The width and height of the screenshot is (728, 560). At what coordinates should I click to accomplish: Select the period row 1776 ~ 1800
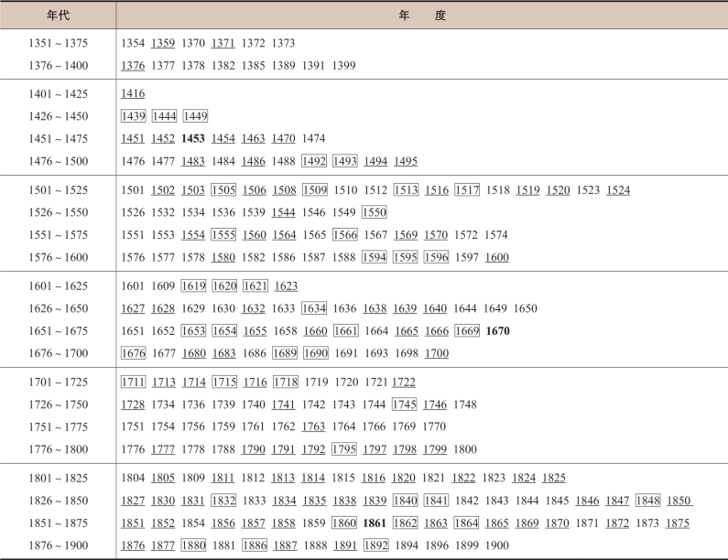(58, 449)
